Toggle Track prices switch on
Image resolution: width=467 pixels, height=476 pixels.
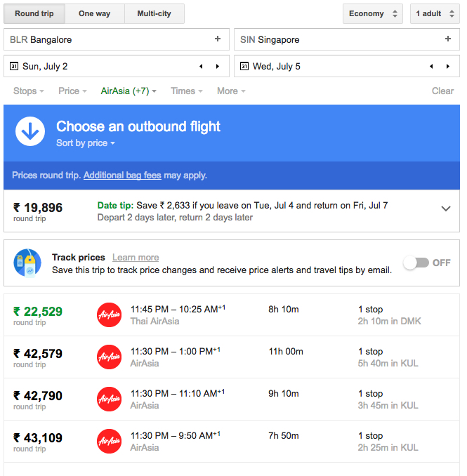416,263
